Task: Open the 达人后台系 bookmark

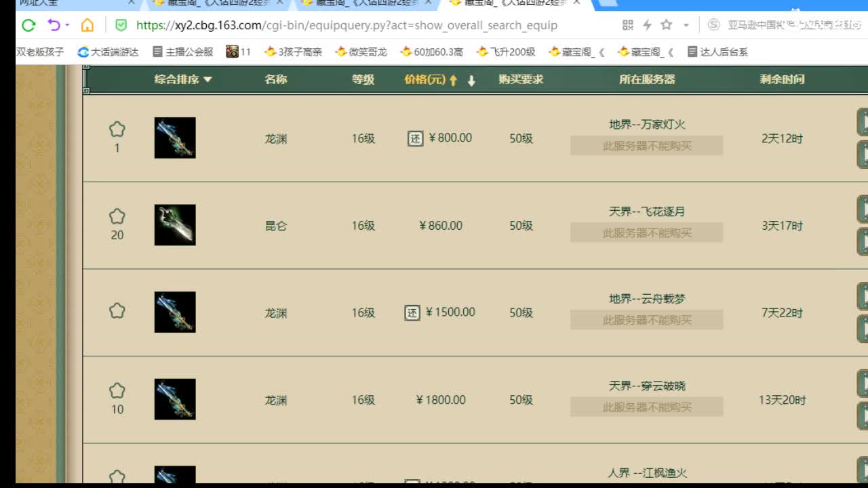Action: point(717,52)
